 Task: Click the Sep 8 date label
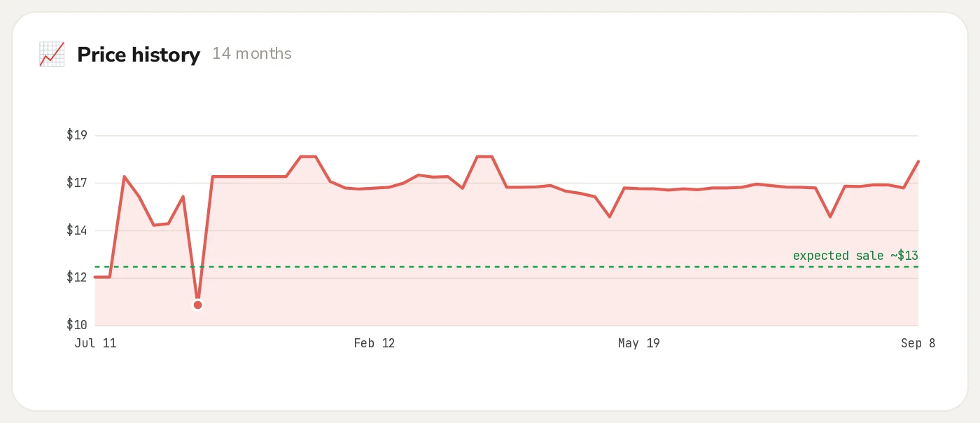[x=918, y=343]
